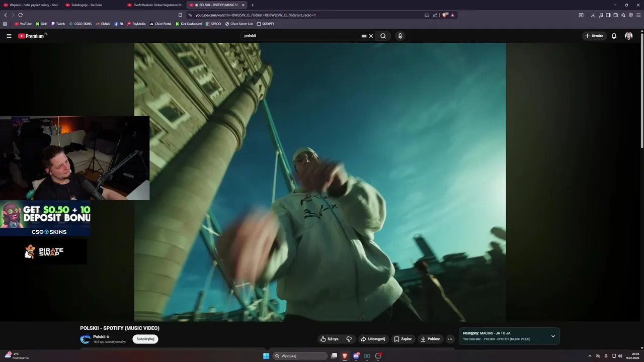The height and width of the screenshot is (362, 644).
Task: Open the taskbar clock and date
Action: 633,356
